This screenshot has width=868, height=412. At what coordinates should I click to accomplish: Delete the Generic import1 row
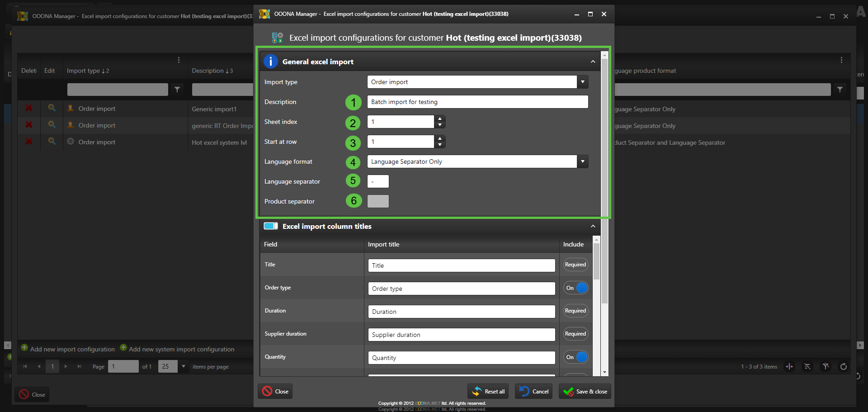[29, 109]
